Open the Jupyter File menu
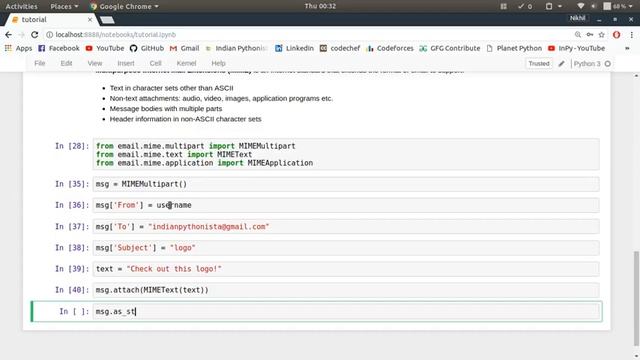This screenshot has height=360, width=640. (40, 63)
